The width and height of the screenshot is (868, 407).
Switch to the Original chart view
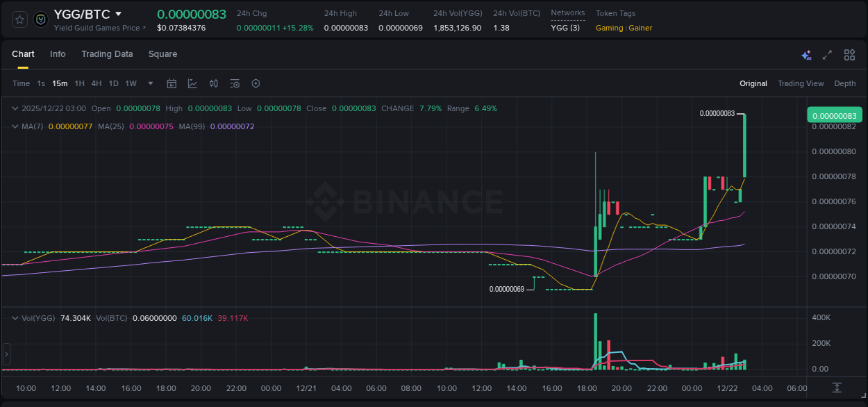click(753, 83)
